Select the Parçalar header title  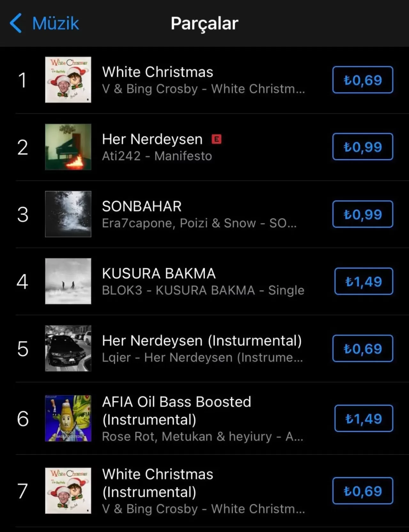pos(204,24)
